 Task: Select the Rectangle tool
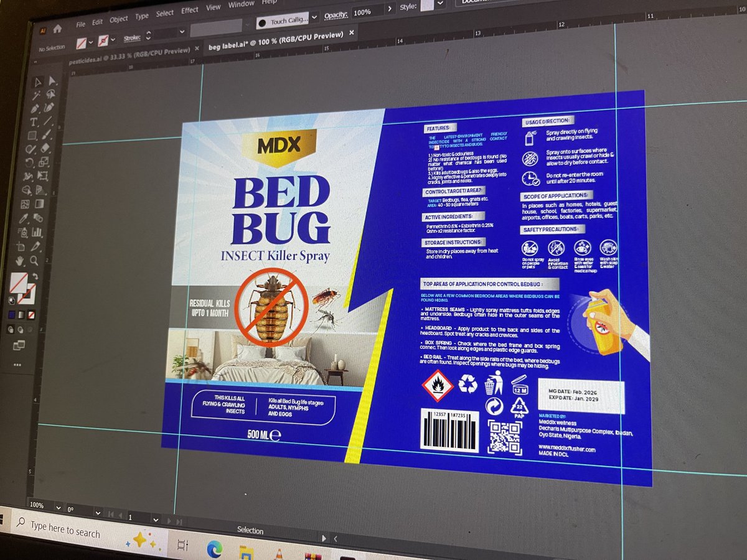32,135
